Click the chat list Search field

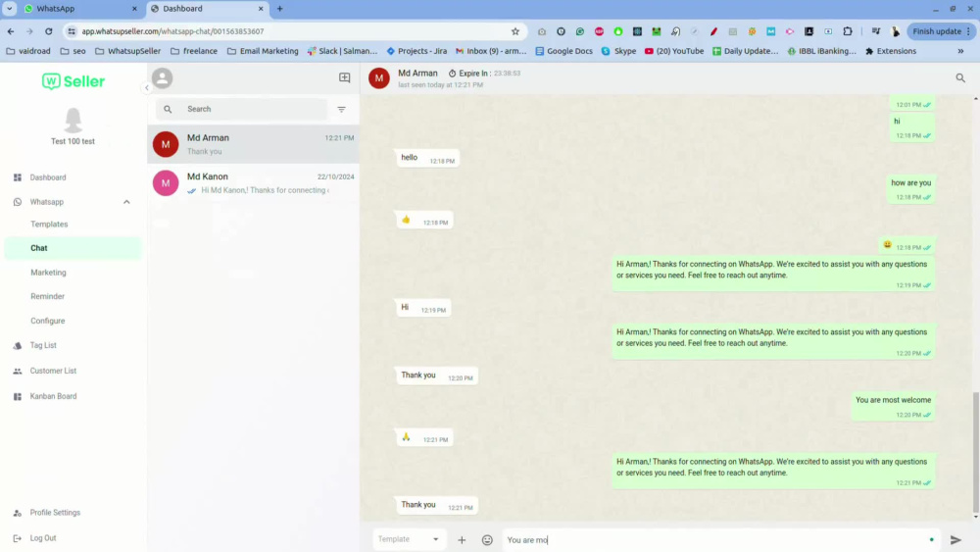point(241,109)
